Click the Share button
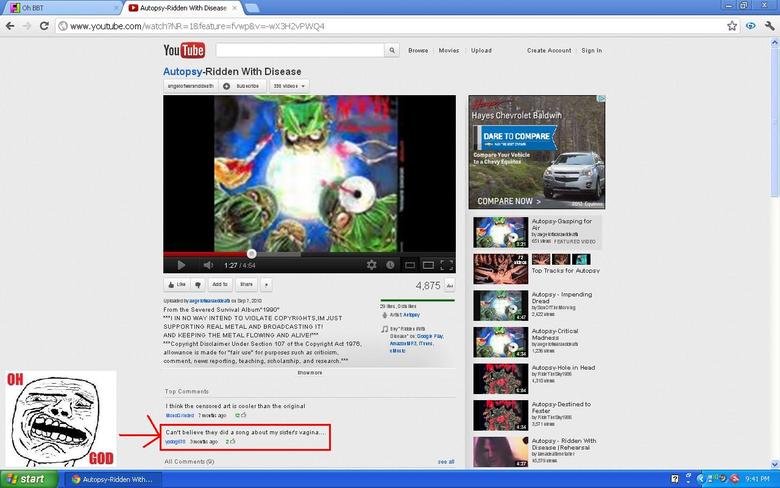 pyautogui.click(x=246, y=285)
